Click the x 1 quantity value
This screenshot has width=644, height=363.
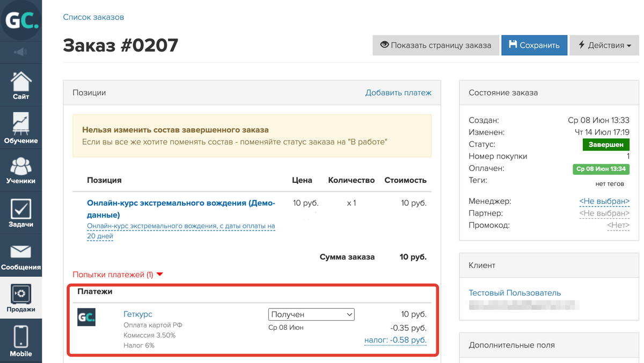click(x=351, y=203)
